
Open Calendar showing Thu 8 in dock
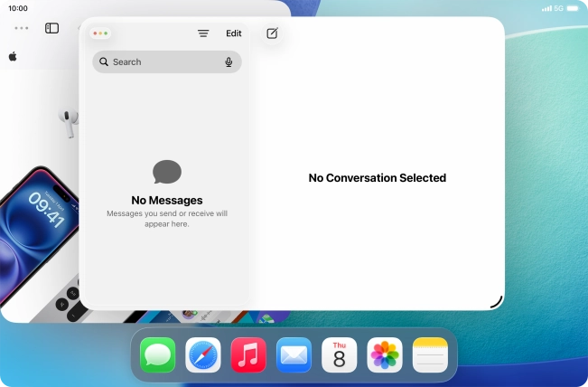(339, 354)
